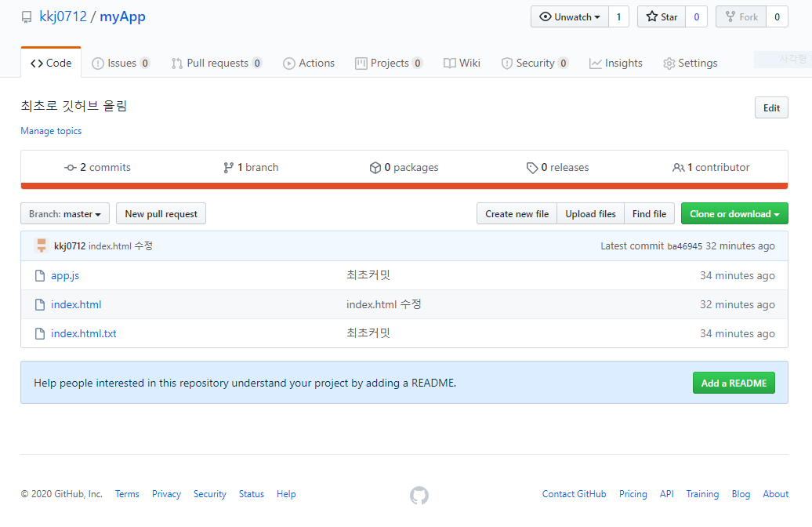
Task: Open the app.js file
Action: click(x=65, y=276)
